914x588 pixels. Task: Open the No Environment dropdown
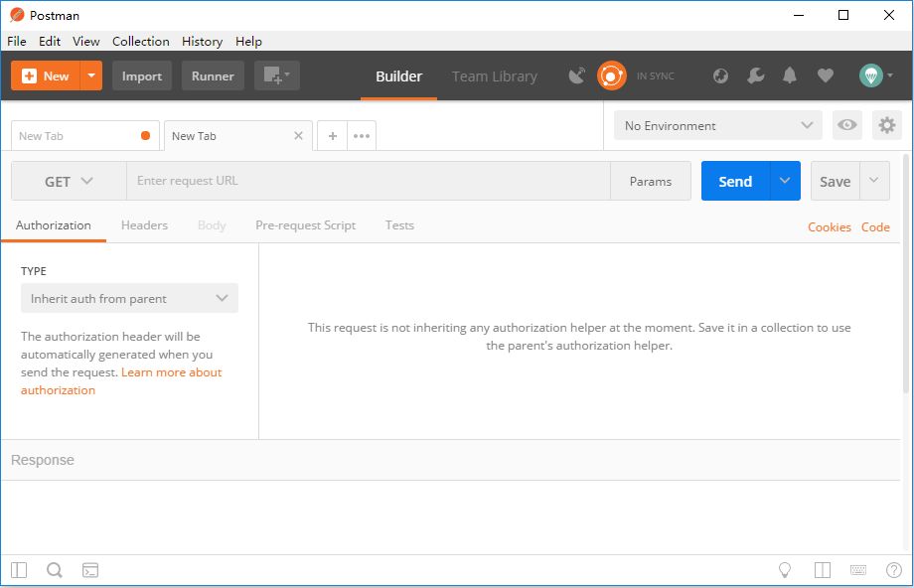coord(717,125)
